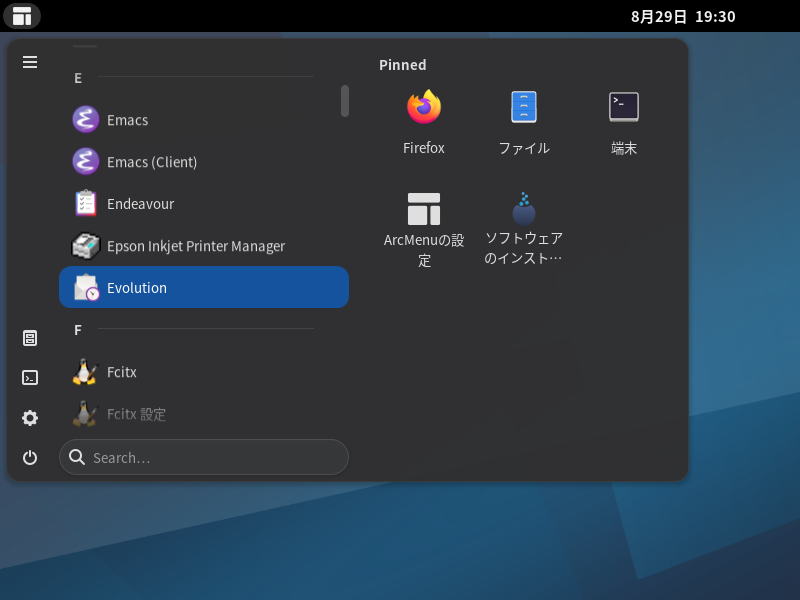Focus the Search… input field

pos(204,457)
